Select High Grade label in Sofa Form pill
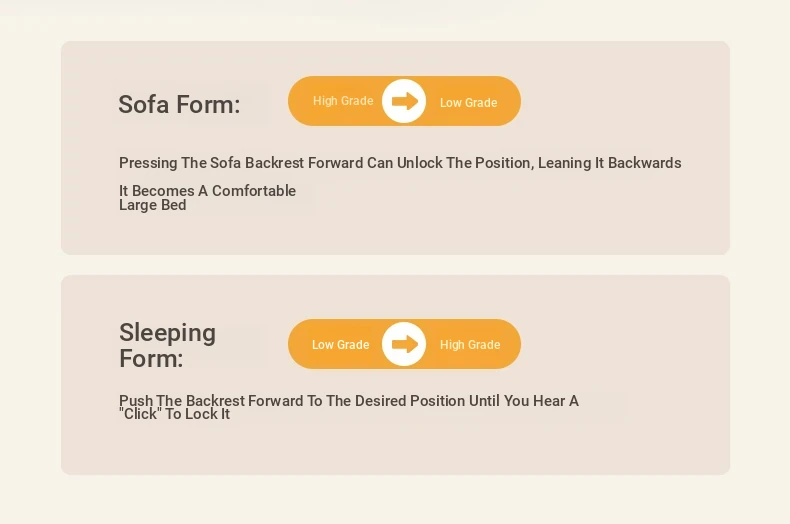 343,101
